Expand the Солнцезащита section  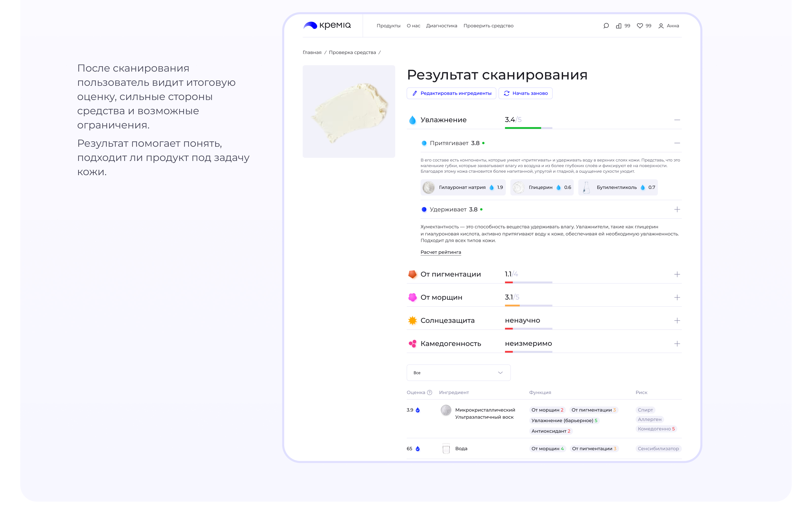tap(677, 321)
